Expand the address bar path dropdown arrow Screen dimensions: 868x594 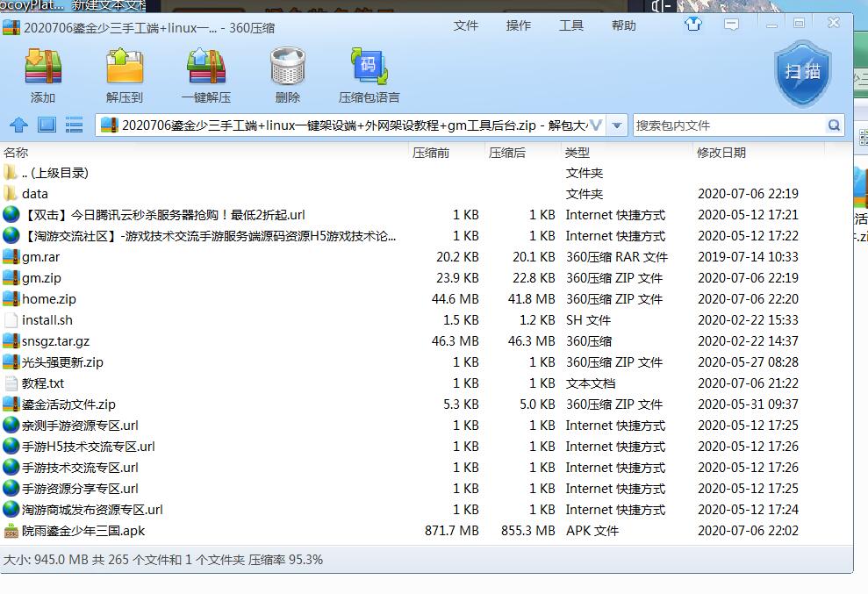(x=617, y=125)
